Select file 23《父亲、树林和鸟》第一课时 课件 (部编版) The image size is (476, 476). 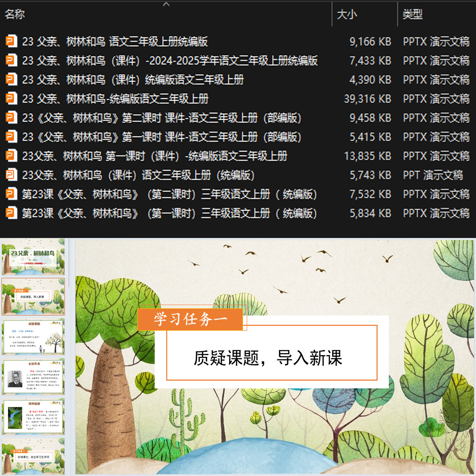click(x=161, y=137)
